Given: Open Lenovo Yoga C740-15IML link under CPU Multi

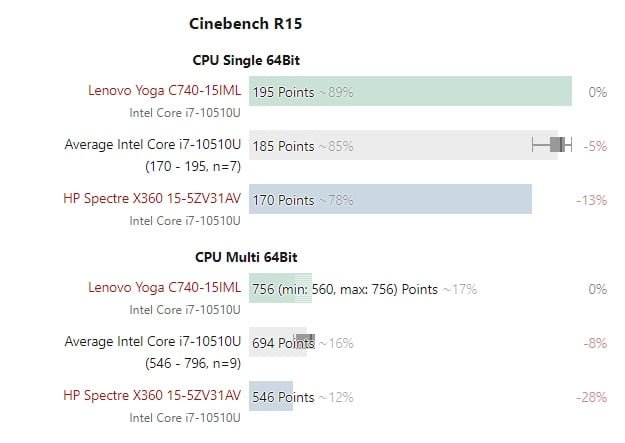Looking at the screenshot, I should (165, 288).
